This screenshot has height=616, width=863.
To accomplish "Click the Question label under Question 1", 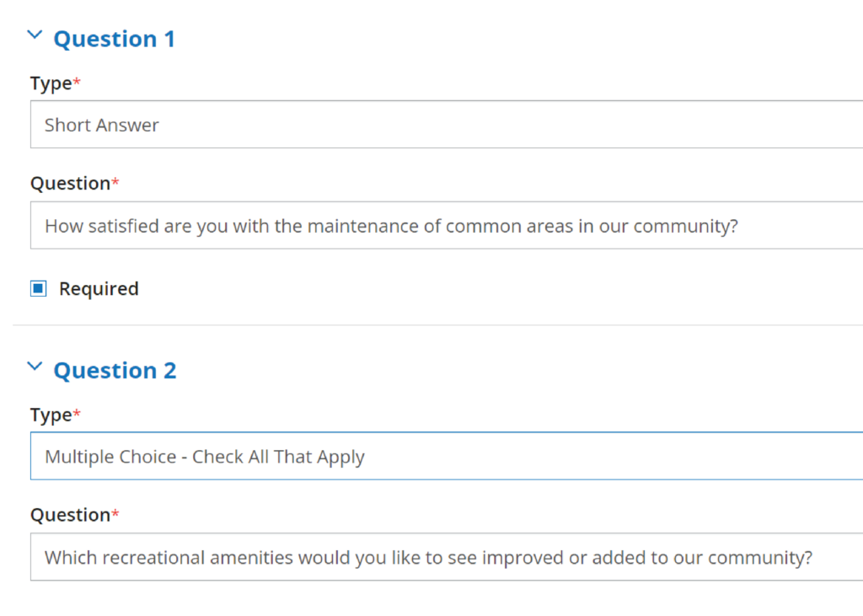I will pos(71,184).
